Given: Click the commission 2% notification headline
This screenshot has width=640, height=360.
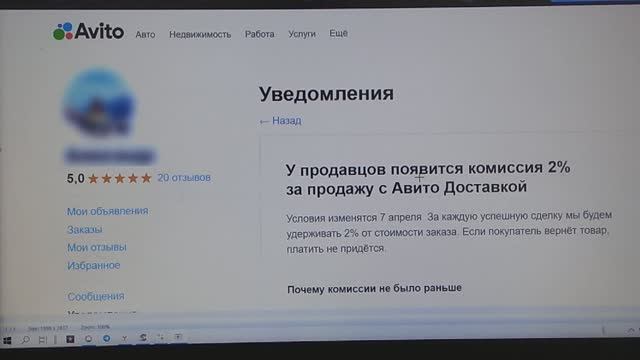Looking at the screenshot, I should [x=428, y=178].
